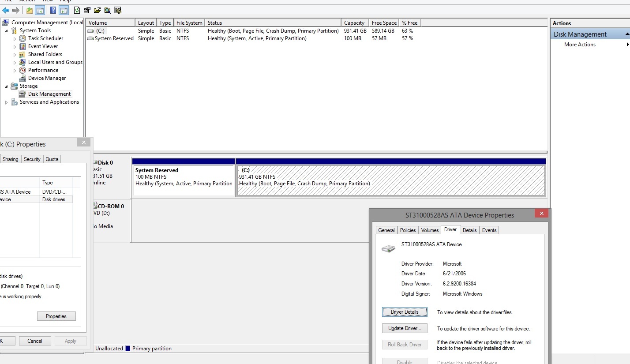The image size is (630, 364).
Task: Expand the Local Users and Groups node
Action: (15, 62)
